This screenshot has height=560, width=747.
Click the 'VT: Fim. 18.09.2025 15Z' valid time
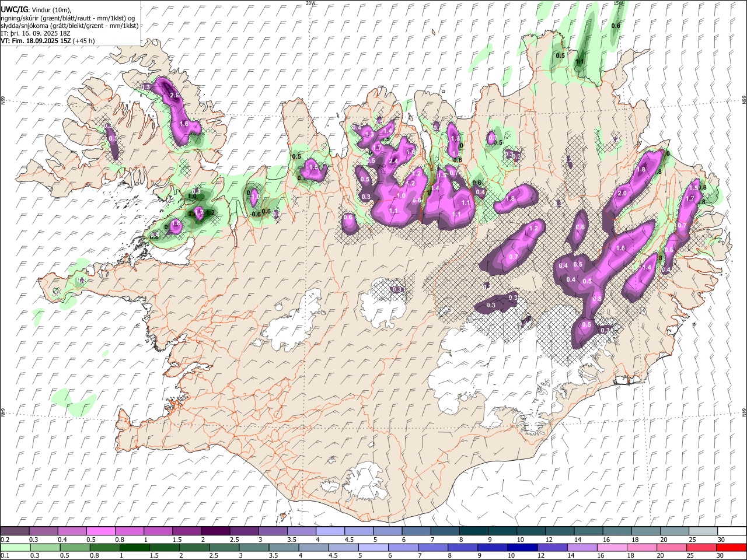pos(36,41)
